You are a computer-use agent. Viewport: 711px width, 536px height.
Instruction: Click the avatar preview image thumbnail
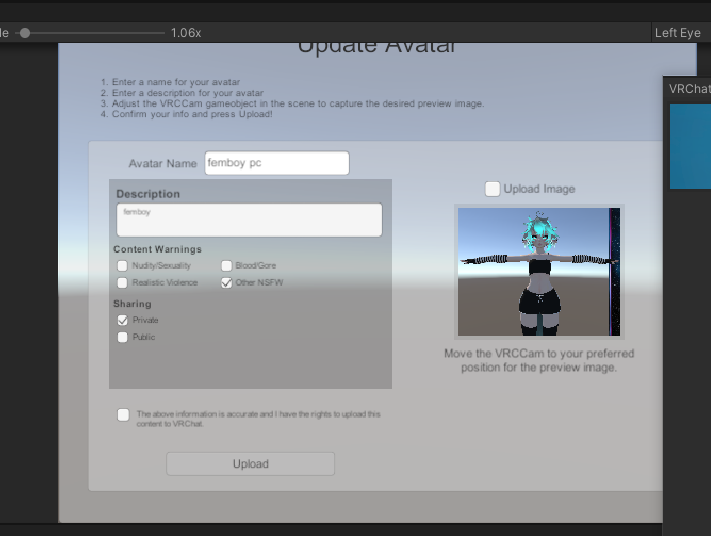[x=539, y=272]
